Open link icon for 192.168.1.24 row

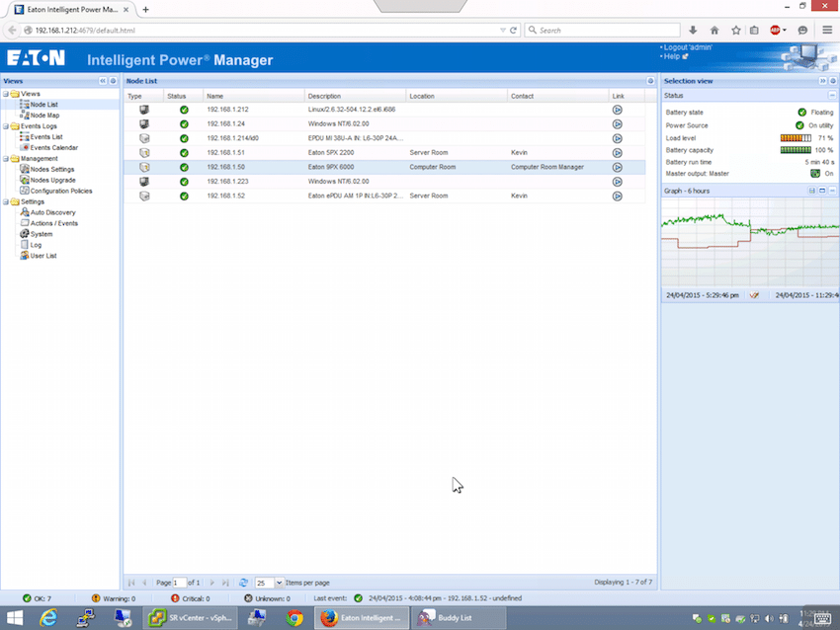coord(617,124)
